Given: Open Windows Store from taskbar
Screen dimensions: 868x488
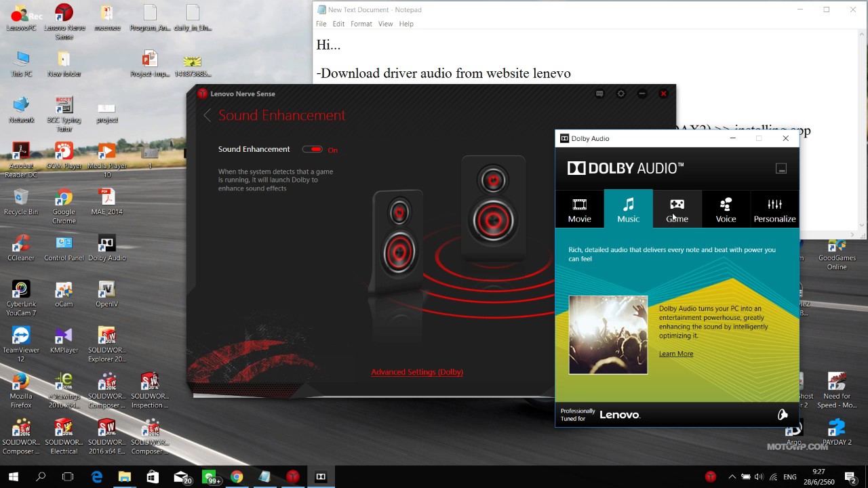Looking at the screenshot, I should pos(153,477).
